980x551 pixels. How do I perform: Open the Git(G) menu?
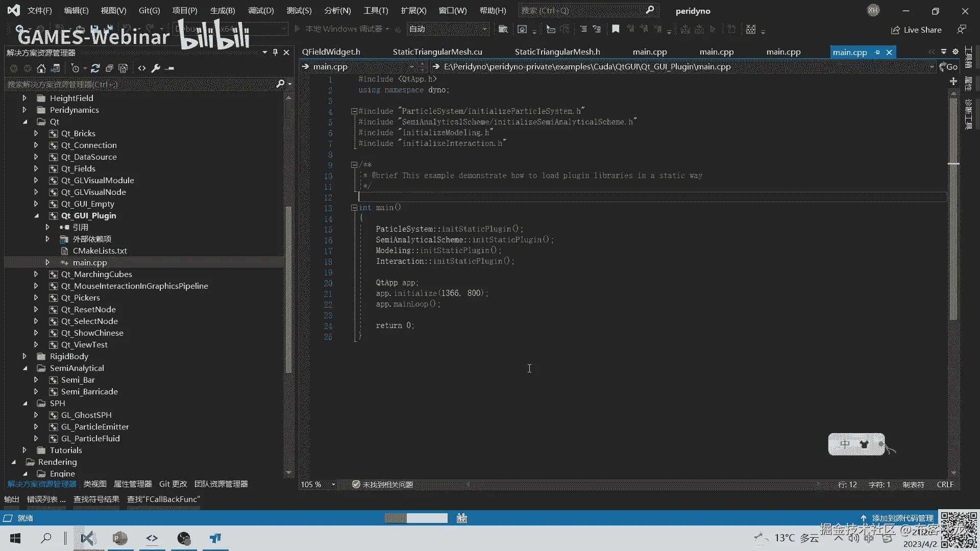pyautogui.click(x=149, y=11)
